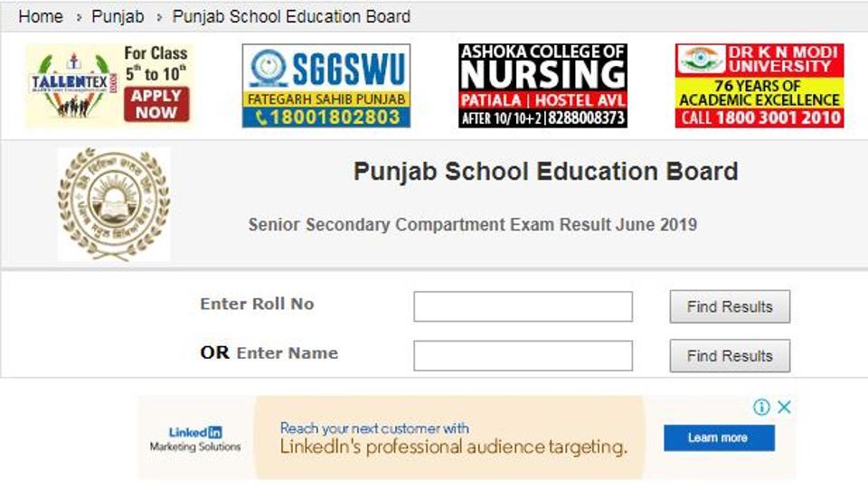Click the LinkedIn Marketing Solutions logo
Viewport: 868px width, 488px height.
tap(195, 439)
